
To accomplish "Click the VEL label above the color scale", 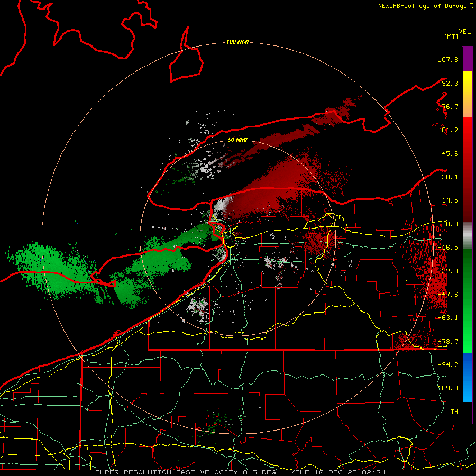I will (465, 32).
